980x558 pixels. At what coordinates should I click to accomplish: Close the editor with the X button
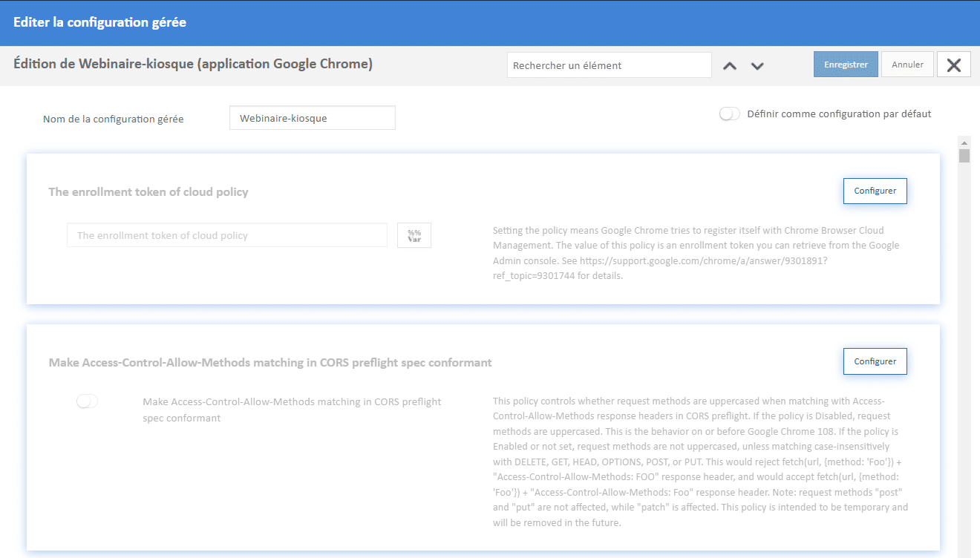tap(954, 65)
